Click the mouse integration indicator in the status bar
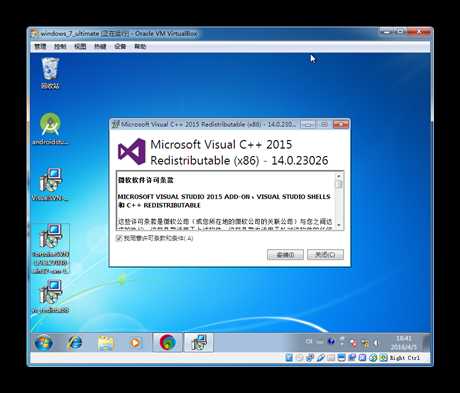Viewport: 460px width, 393px height. 373,358
